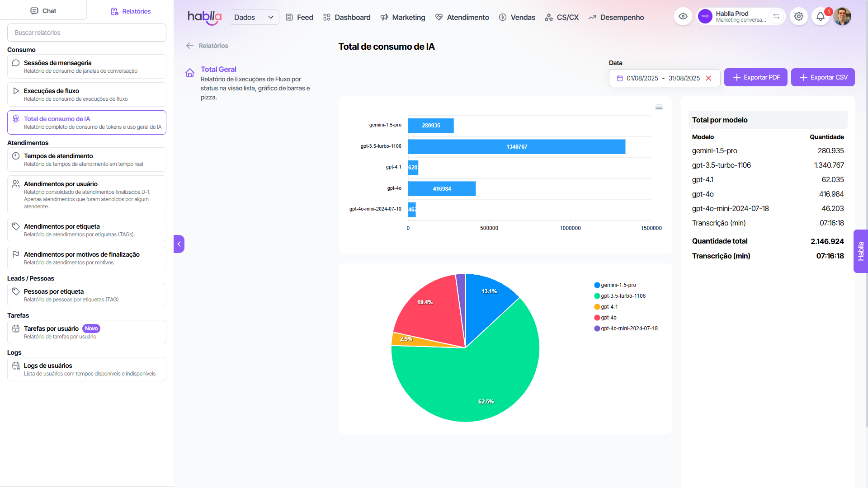This screenshot has height=488, width=868.
Task: Toggle gpt-4o series in pie legend
Action: coord(608,318)
